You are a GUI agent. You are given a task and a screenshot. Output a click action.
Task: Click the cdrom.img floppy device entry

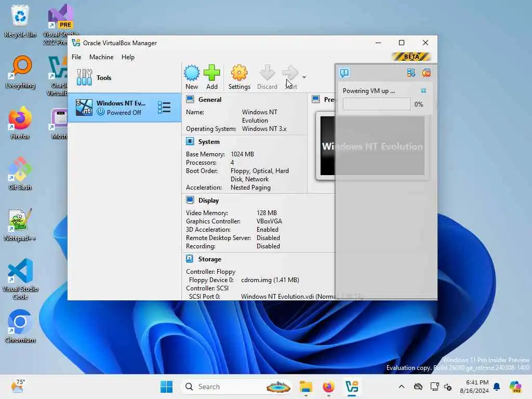[x=270, y=280]
